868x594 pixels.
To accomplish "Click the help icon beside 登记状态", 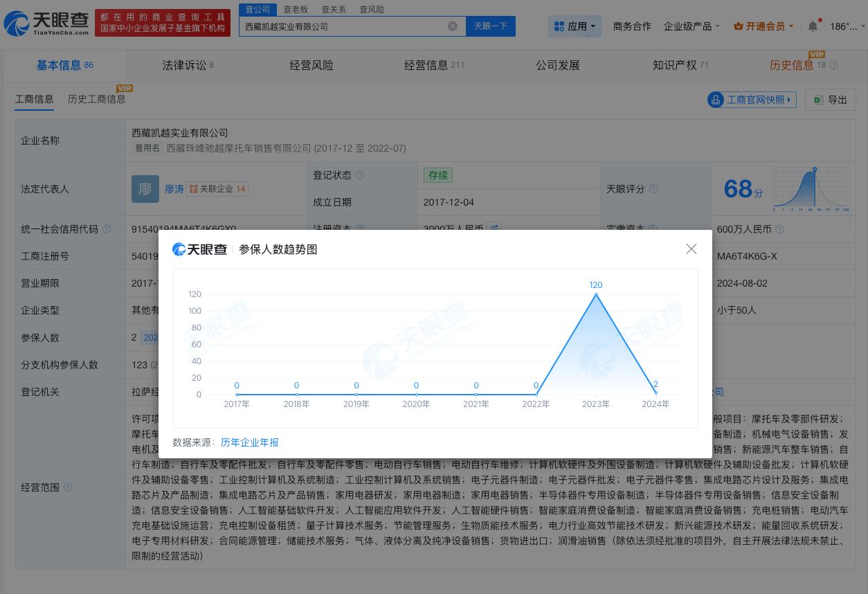I will pos(359,175).
